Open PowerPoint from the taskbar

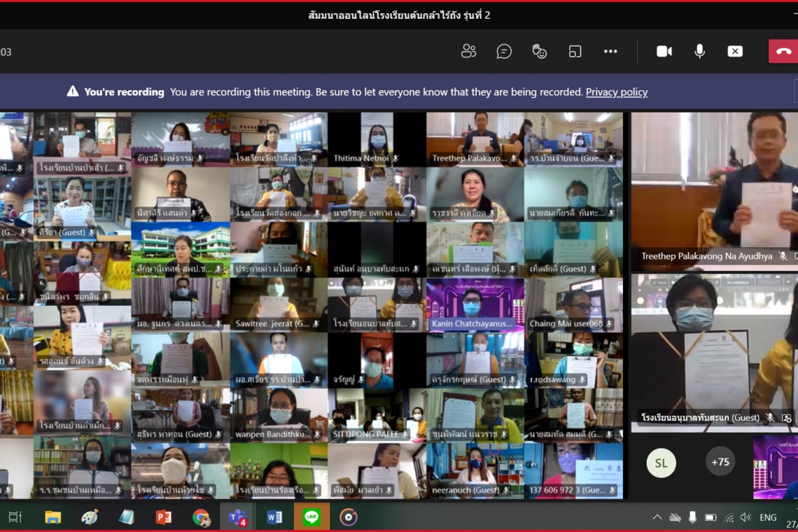tap(164, 517)
